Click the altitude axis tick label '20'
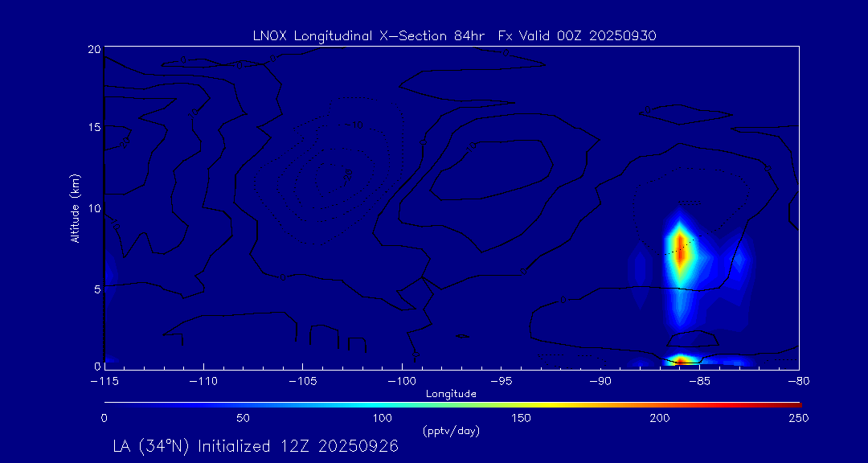The image size is (868, 463). pyautogui.click(x=95, y=49)
